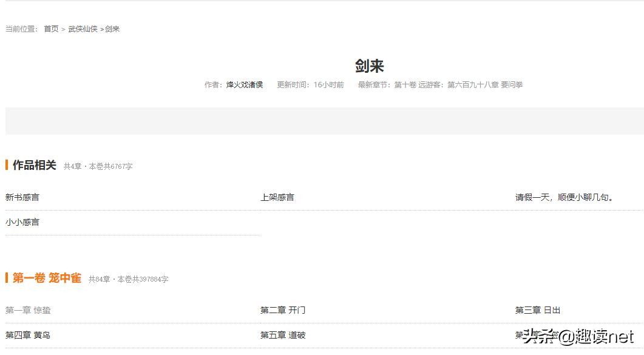This screenshot has height=355, width=644.
Task: Click the update time 16小时前 text
Action: coord(329,84)
